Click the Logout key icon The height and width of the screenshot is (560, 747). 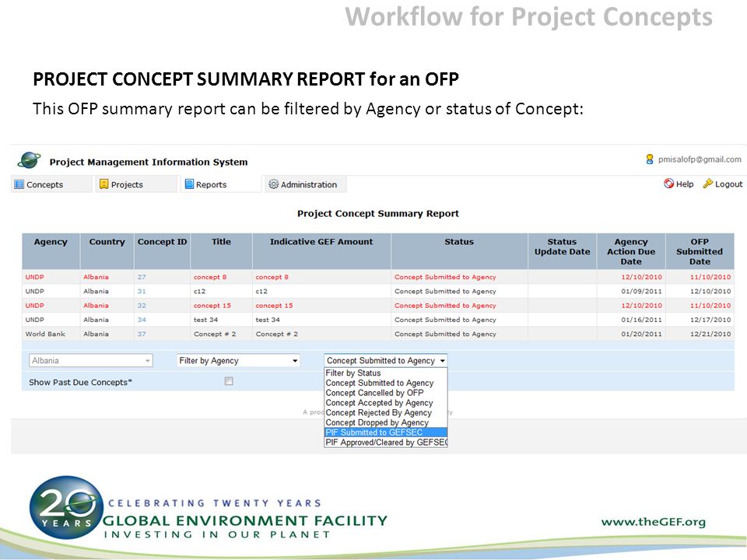[708, 184]
